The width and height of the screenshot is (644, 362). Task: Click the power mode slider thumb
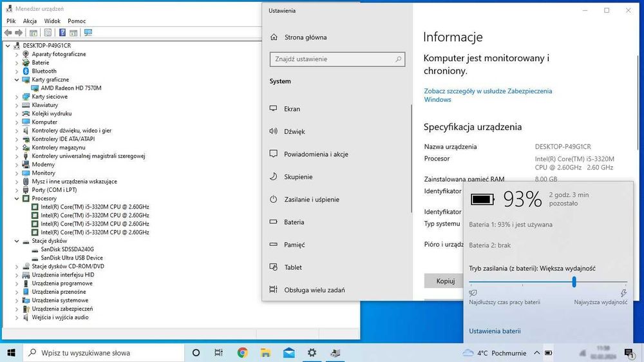coord(574,282)
